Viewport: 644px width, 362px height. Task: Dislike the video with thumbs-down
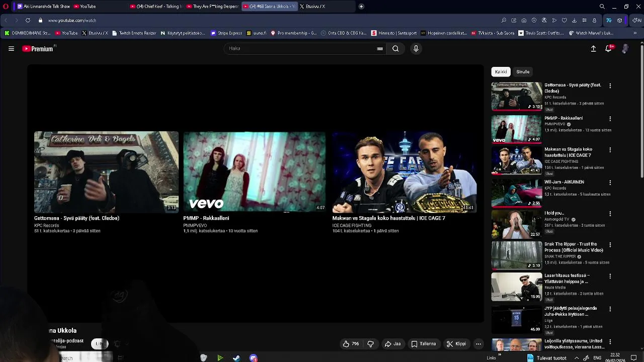click(371, 344)
